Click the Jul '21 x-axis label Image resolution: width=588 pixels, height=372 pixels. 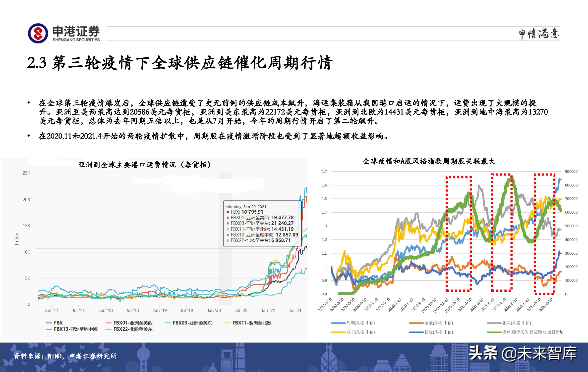(x=295, y=311)
